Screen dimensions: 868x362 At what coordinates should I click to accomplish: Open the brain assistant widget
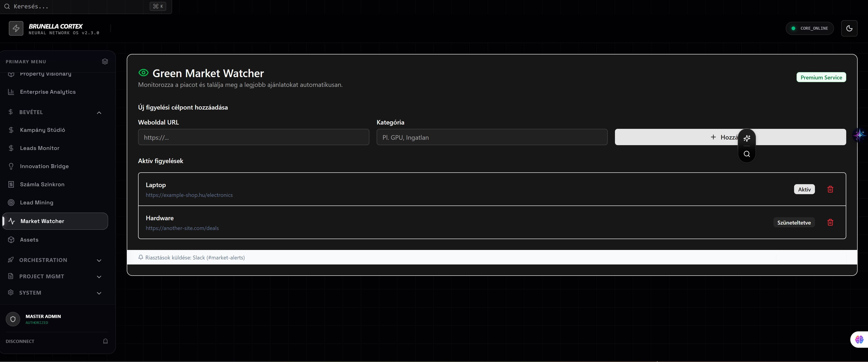pyautogui.click(x=859, y=339)
